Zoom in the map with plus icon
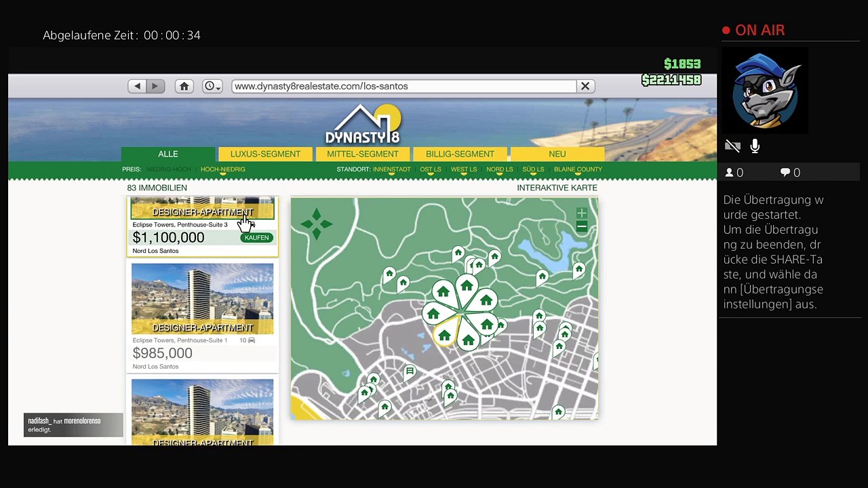The image size is (868, 488). (582, 213)
